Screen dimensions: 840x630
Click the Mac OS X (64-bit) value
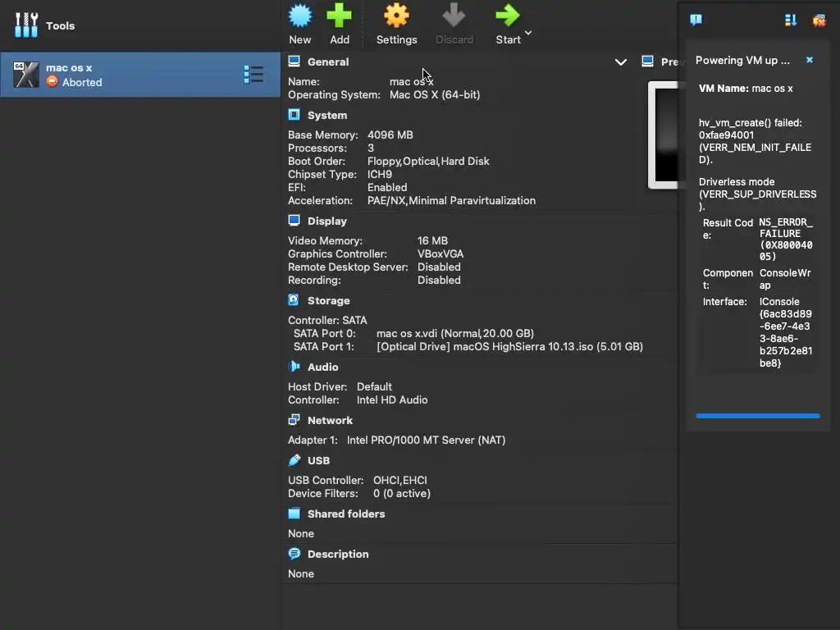(x=435, y=95)
